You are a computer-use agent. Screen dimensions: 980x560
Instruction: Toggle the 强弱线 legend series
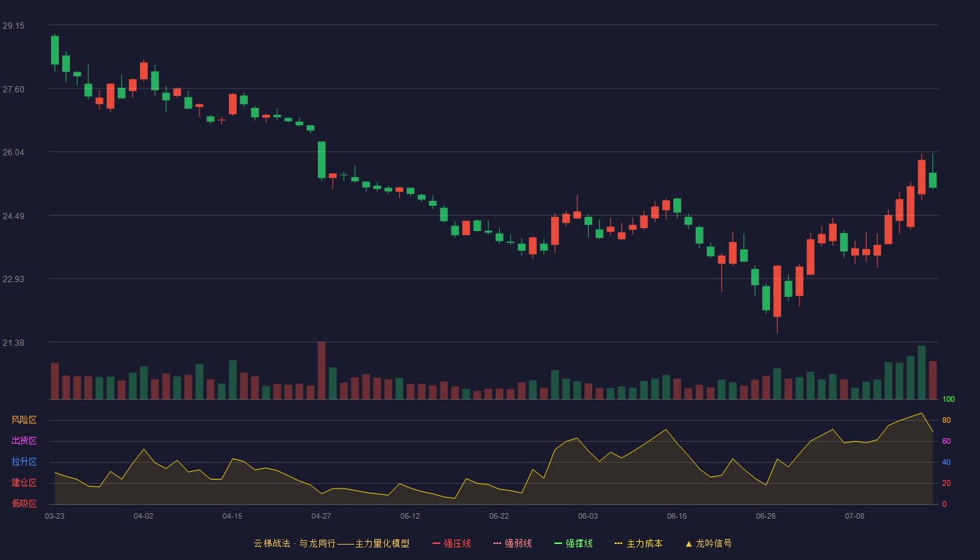pos(512,543)
